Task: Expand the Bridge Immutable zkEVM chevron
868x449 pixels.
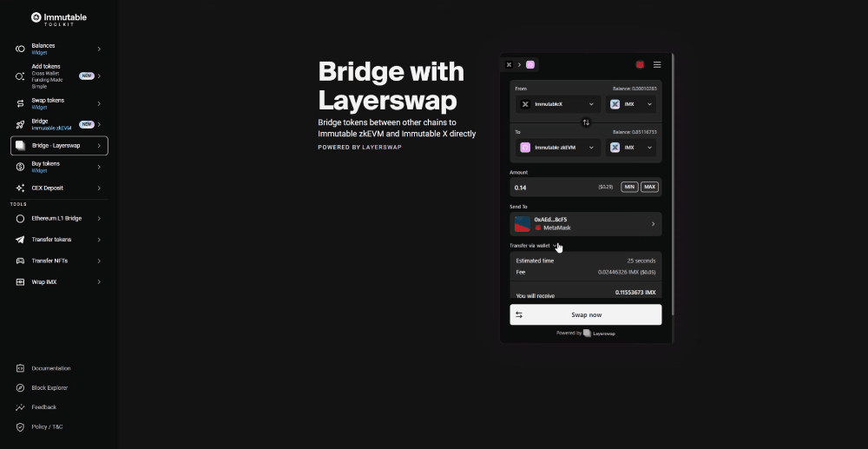Action: pos(99,124)
